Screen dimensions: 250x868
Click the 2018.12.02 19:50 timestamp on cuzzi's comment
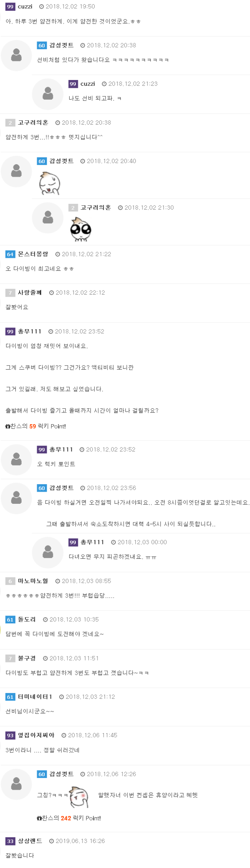[x=70, y=7]
